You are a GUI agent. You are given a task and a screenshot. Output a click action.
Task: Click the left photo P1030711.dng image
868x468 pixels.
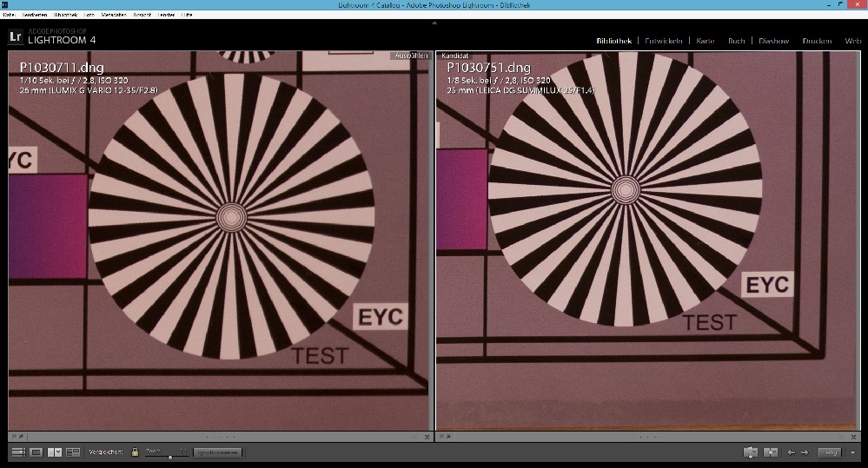221,241
